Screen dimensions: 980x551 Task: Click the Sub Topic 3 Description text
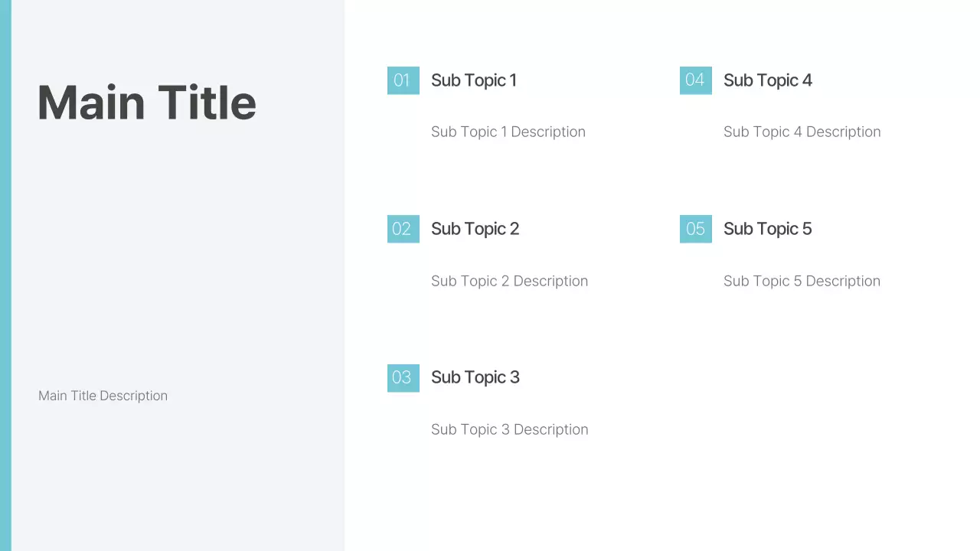tap(509, 429)
